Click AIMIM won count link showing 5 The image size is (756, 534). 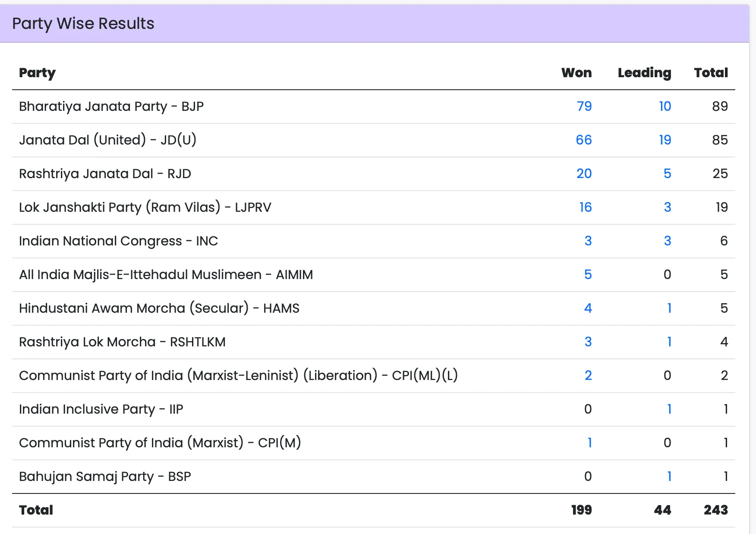pyautogui.click(x=588, y=274)
